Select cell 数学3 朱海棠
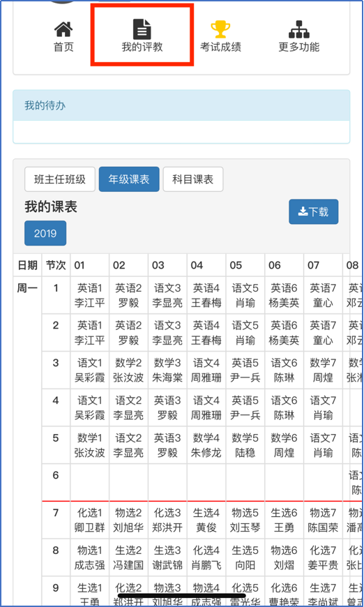Screen dimensions: 364x607 pyautogui.click(x=167, y=370)
